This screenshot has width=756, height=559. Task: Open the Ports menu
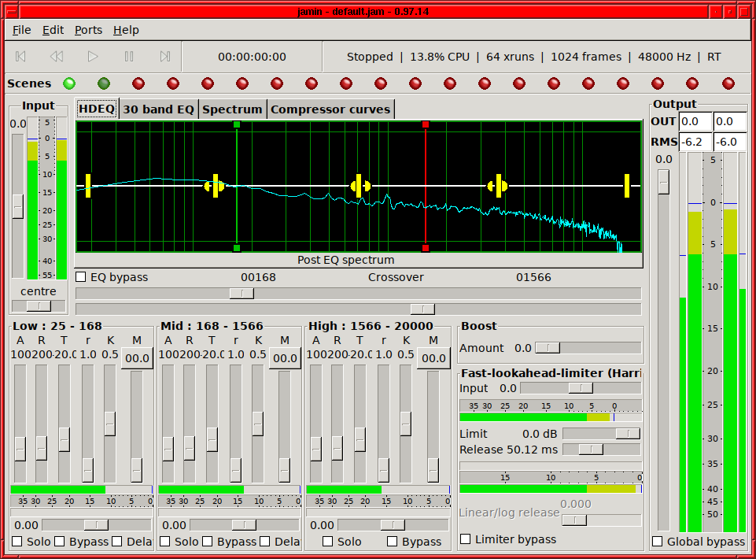[x=88, y=30]
